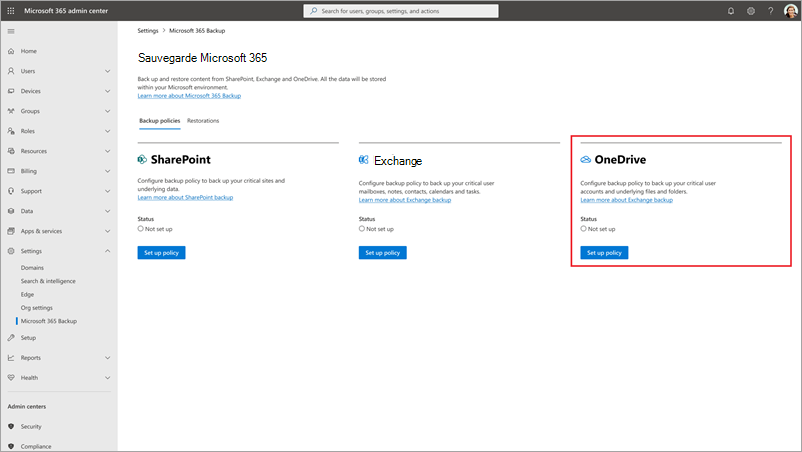Click Microsoft 365 Backup breadcrumb text
802x452 pixels.
coord(197,31)
